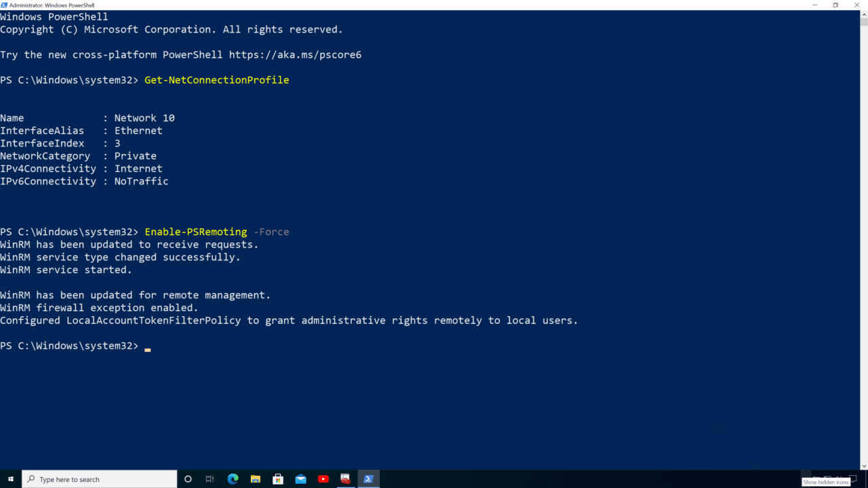Click the Start button
This screenshot has width=868, height=488.
pos(10,479)
